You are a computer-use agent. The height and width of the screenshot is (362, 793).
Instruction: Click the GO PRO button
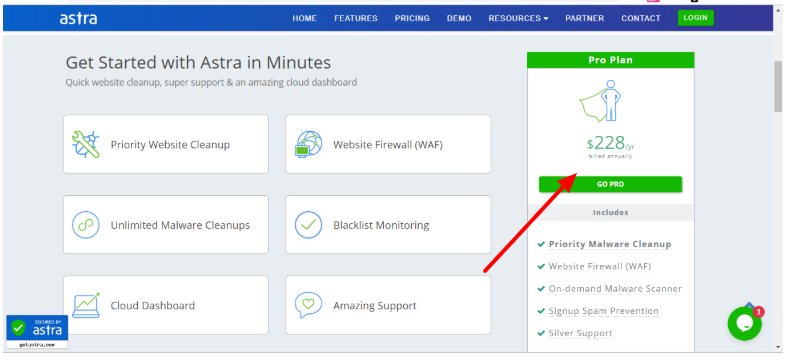click(x=610, y=184)
